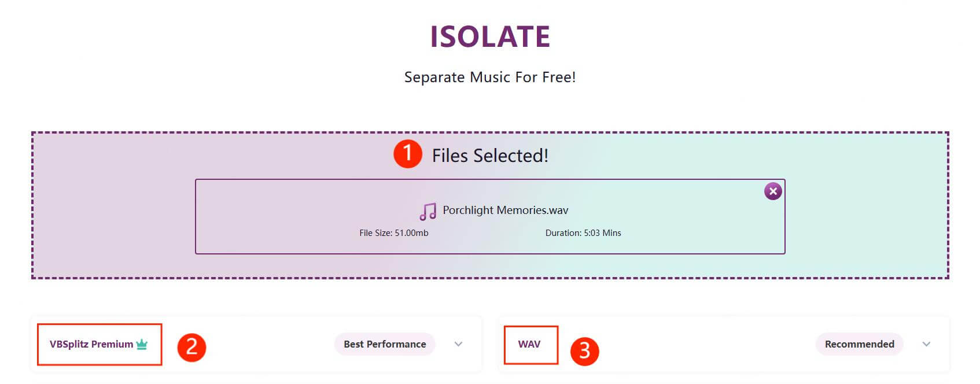Click the red step 2 badge beside VBSplitz Premium

click(193, 347)
